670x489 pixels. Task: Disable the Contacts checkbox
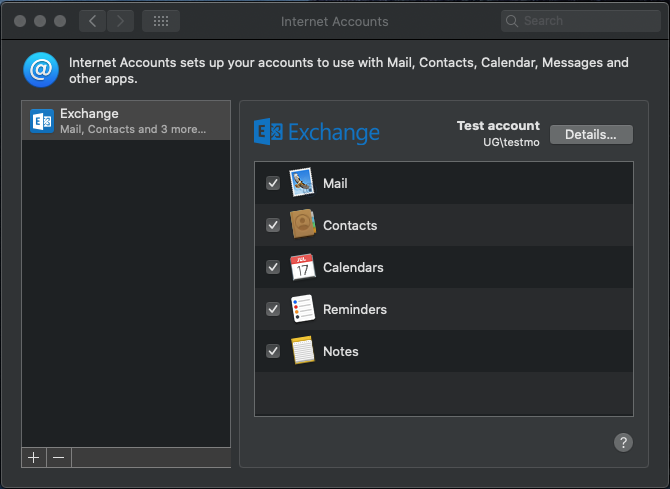272,226
